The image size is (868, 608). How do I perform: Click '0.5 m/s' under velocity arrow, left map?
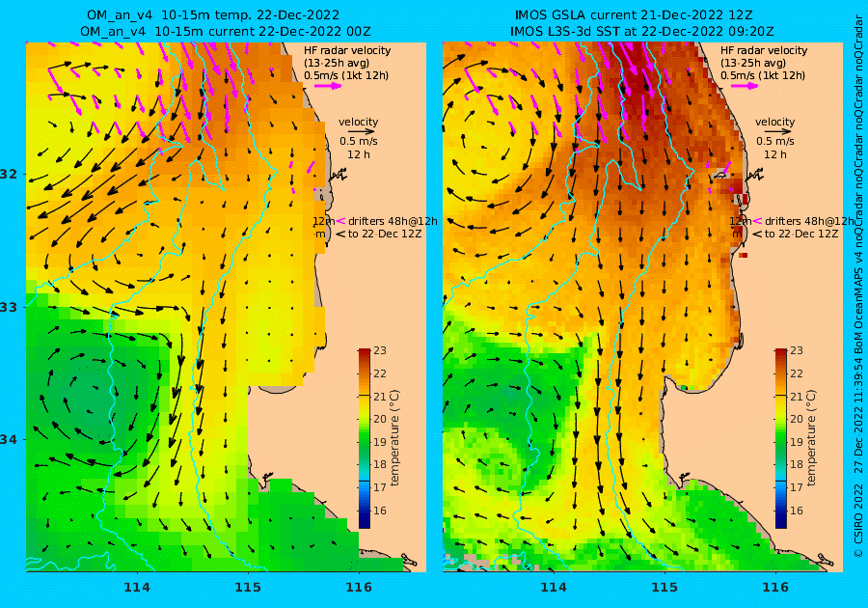point(359,141)
